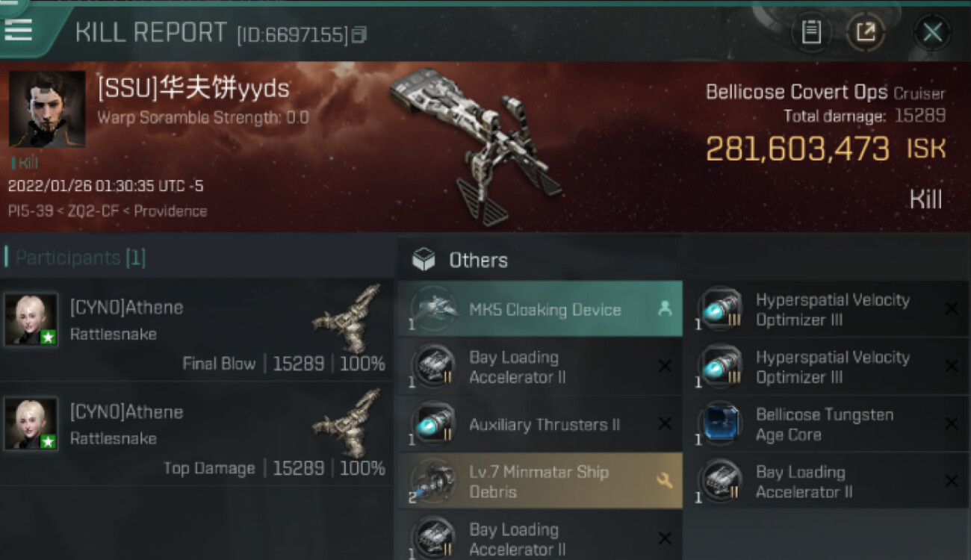Click the Rattlesnake ship on Final Blow row
The width and height of the screenshot is (971, 560).
click(347, 319)
